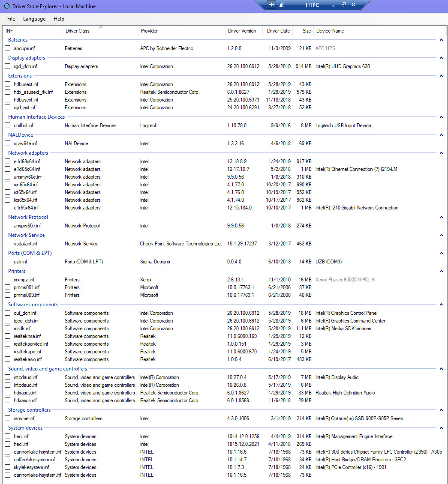The image size is (448, 484).
Task: Collapse the Extensions group
Action: [441, 76]
